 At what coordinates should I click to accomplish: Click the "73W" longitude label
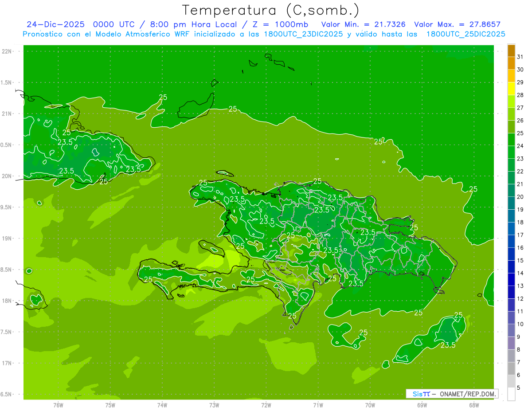click(x=214, y=405)
